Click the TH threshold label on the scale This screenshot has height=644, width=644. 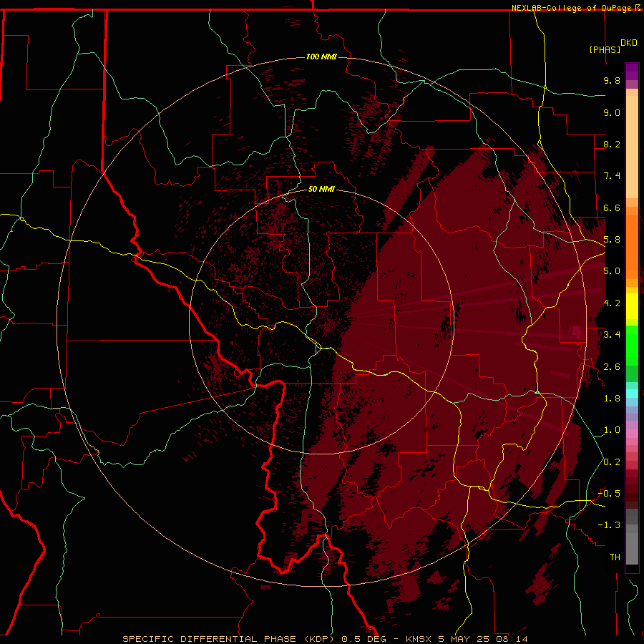pos(615,557)
